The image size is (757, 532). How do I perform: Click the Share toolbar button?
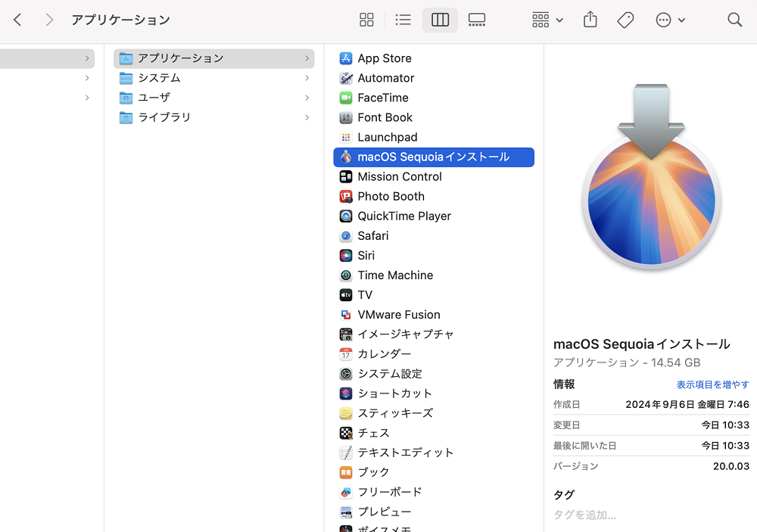click(x=590, y=20)
